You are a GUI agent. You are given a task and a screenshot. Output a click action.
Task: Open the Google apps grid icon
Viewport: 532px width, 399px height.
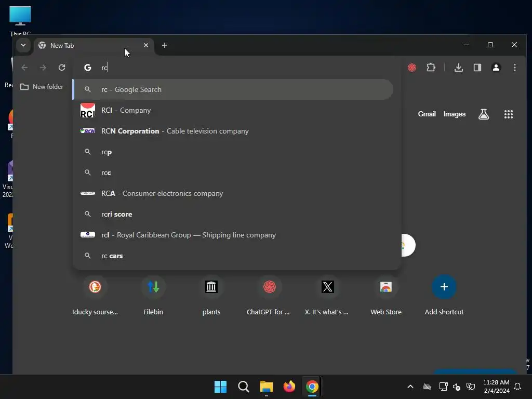(x=508, y=114)
